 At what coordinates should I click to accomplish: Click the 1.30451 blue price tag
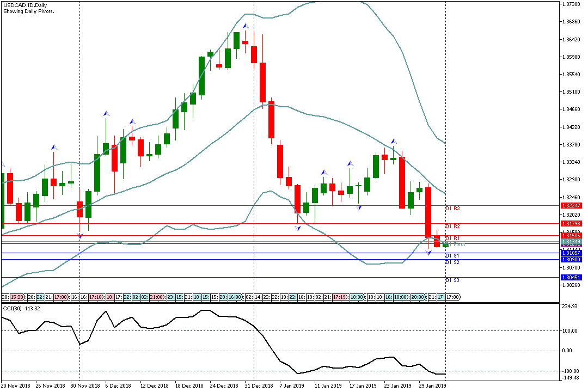click(x=571, y=278)
